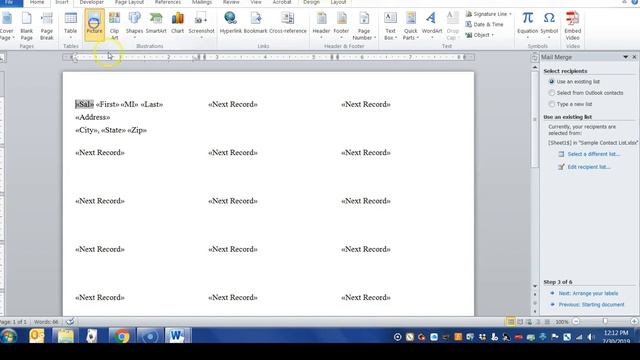
Task: Expand Signature Line dropdown
Action: pyautogui.click(x=510, y=14)
